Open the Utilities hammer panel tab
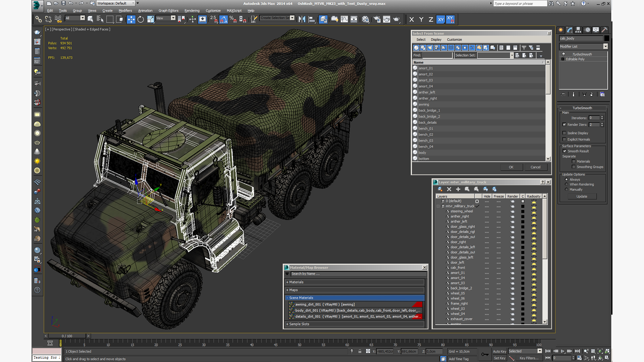The height and width of the screenshot is (362, 644). 604,30
